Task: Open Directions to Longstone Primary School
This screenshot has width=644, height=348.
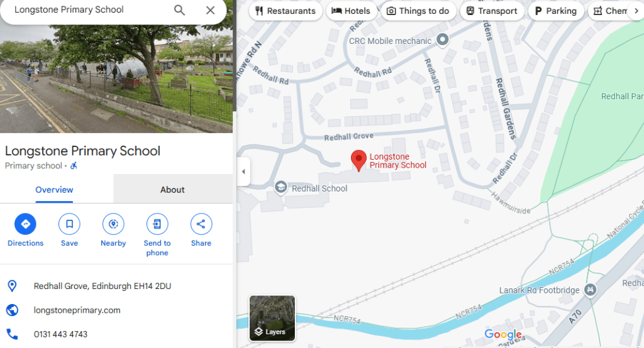Action: pos(25,224)
